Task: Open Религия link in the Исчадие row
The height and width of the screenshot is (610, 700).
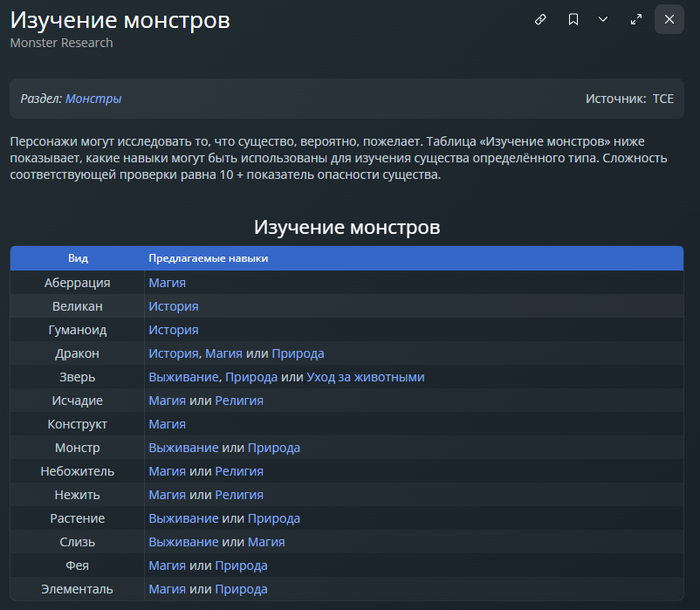Action: [239, 401]
